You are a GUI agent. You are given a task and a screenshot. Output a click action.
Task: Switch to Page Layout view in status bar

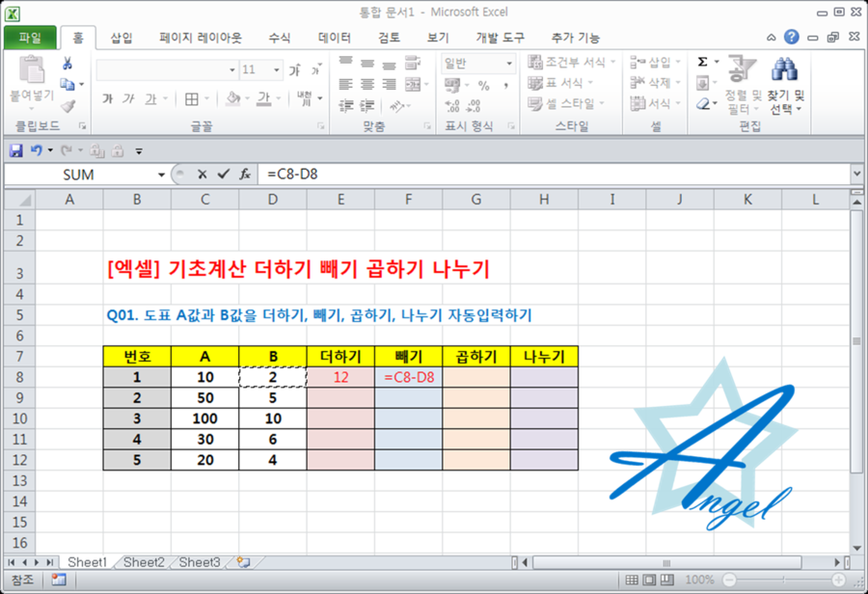(651, 580)
